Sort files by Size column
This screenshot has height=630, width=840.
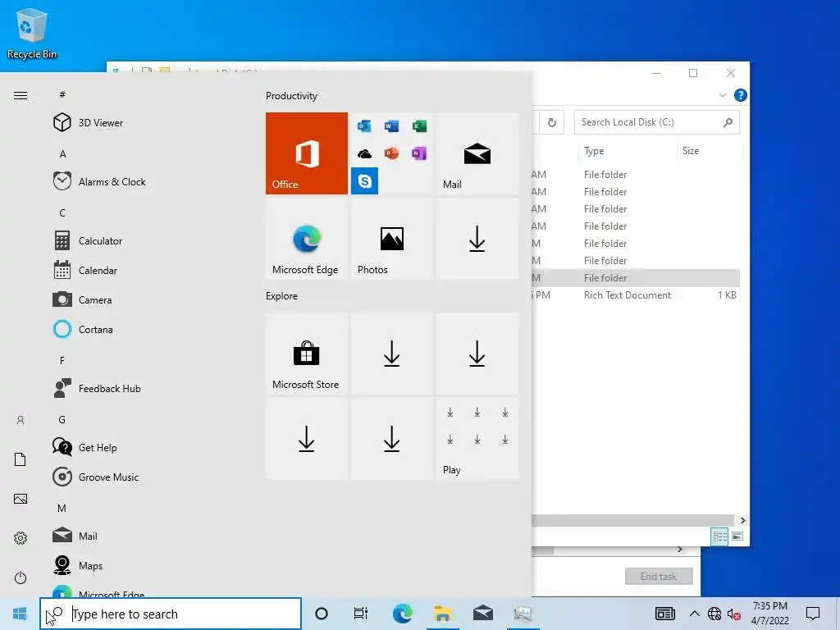pos(709,151)
